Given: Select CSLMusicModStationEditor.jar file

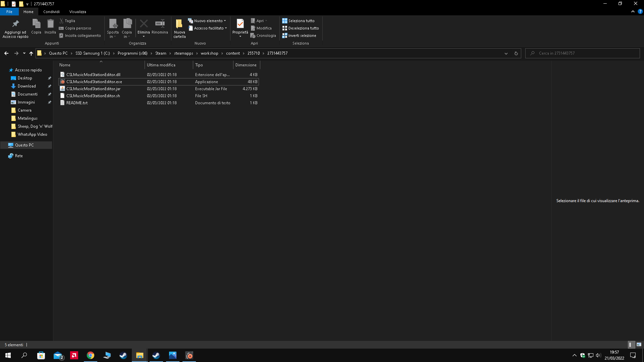Looking at the screenshot, I should coord(158,89).
